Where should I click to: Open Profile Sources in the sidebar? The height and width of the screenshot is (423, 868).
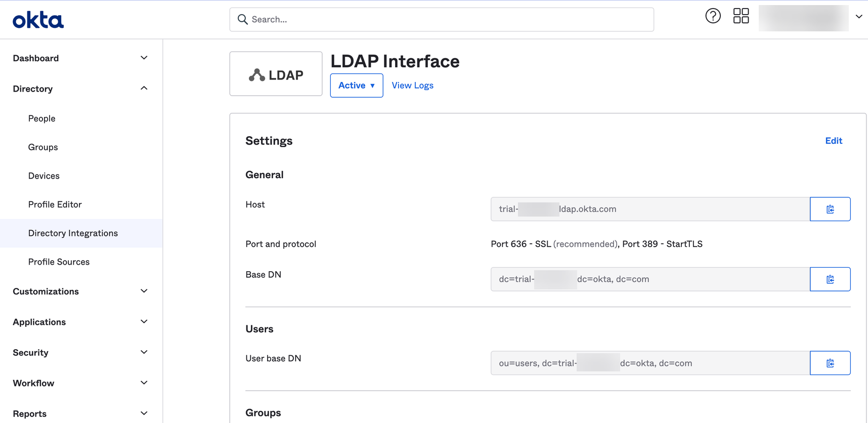(59, 262)
